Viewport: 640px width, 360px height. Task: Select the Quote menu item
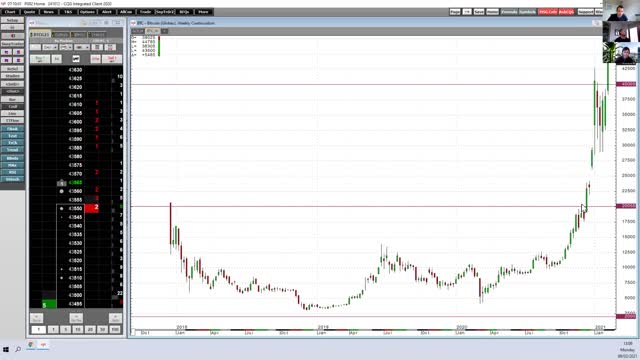[x=29, y=12]
